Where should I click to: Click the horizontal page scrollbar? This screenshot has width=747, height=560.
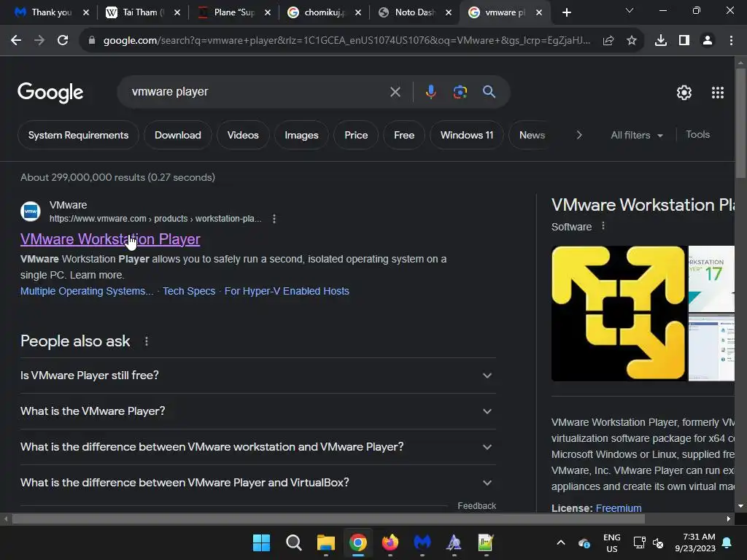[328, 518]
